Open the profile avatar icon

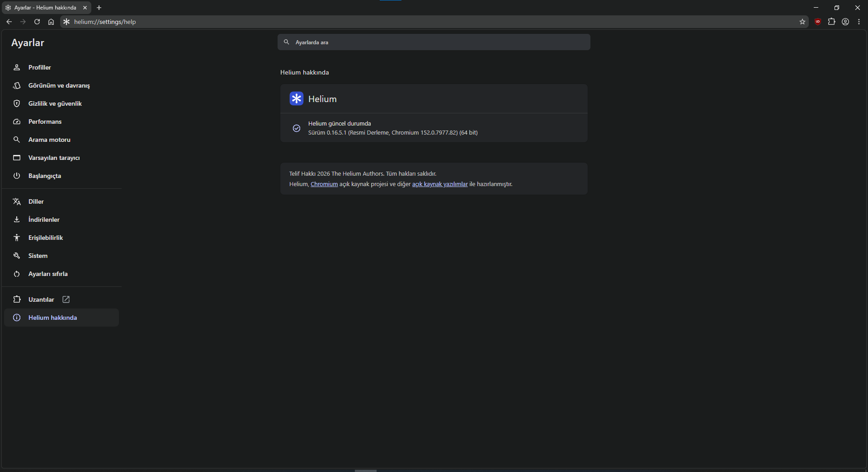[845, 22]
